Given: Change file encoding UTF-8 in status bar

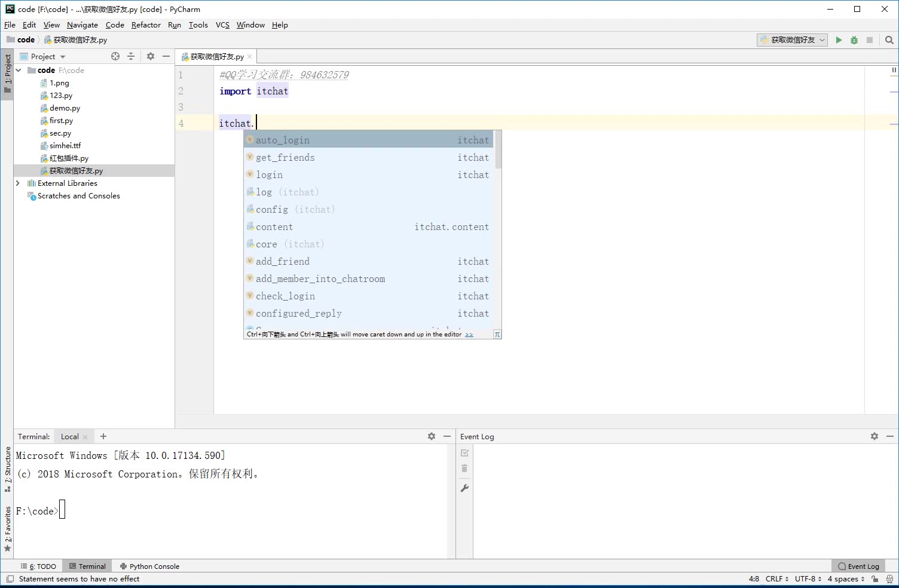Looking at the screenshot, I should point(808,579).
